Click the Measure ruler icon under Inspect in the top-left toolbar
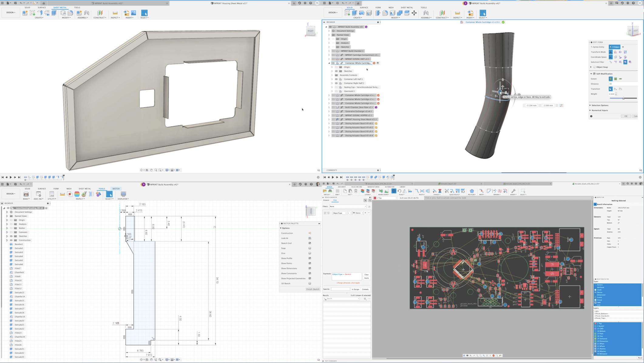This screenshot has width=644, height=363. point(115,13)
